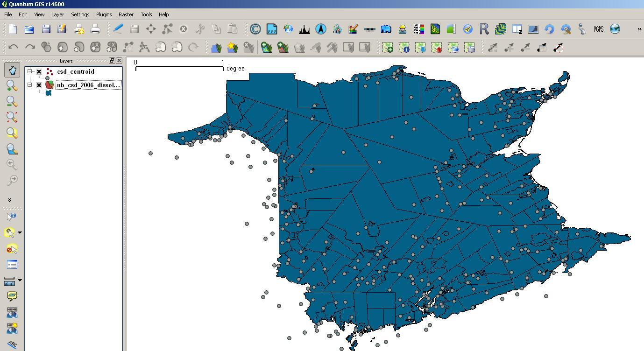Open the Plugins menu
This screenshot has height=351, width=644.
[104, 14]
